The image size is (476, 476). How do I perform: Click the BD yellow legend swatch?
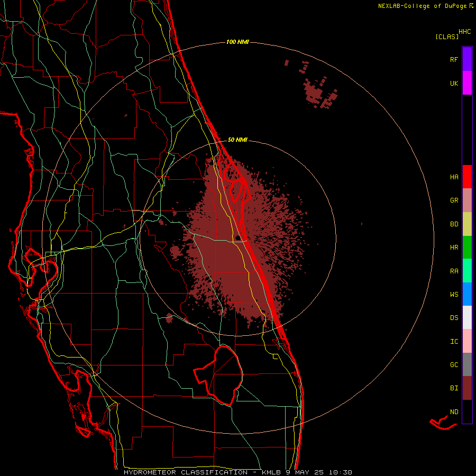pyautogui.click(x=467, y=224)
